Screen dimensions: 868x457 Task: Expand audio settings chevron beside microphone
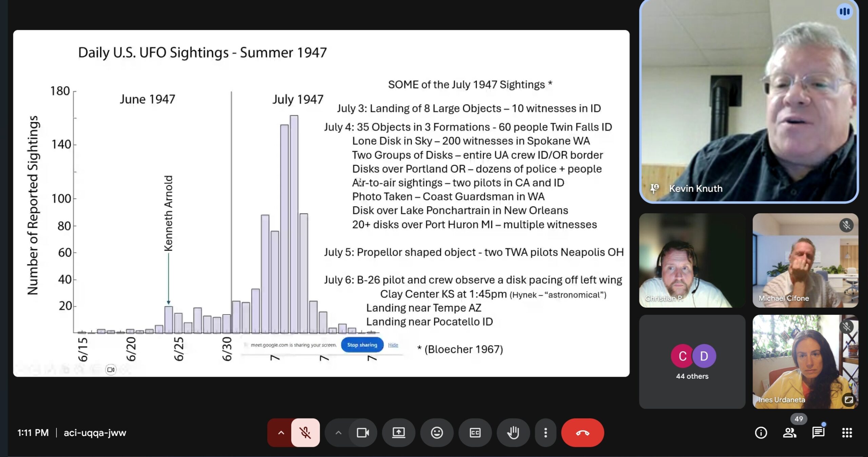(281, 433)
